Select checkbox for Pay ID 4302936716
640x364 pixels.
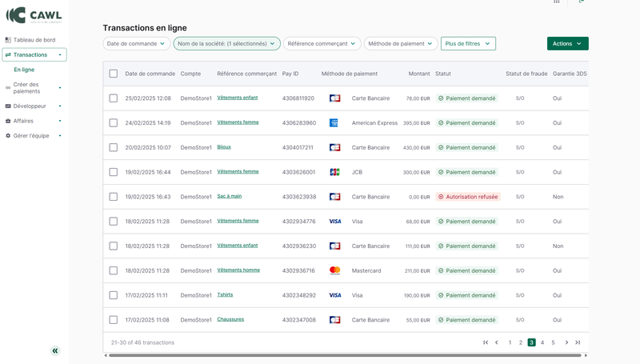tap(114, 270)
